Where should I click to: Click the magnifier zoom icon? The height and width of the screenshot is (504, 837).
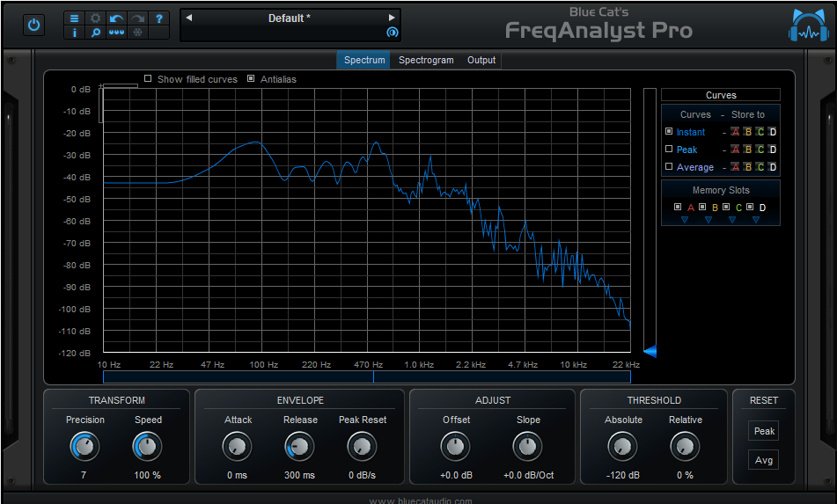pos(96,33)
